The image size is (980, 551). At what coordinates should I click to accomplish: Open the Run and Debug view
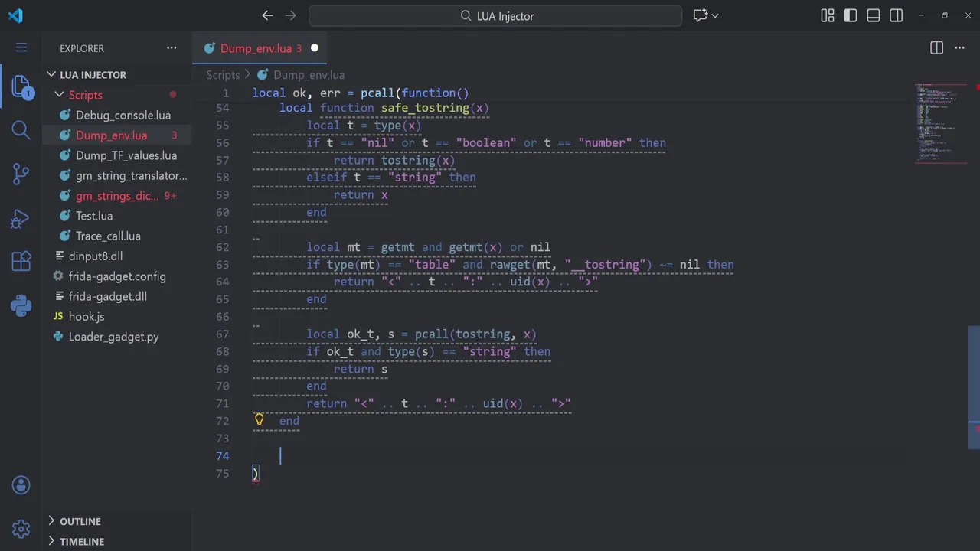point(21,218)
